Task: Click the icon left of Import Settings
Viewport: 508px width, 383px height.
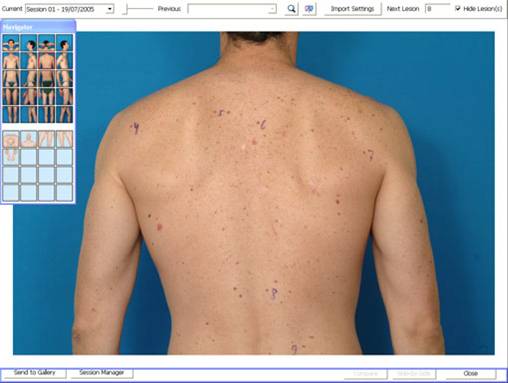Action: [309, 9]
